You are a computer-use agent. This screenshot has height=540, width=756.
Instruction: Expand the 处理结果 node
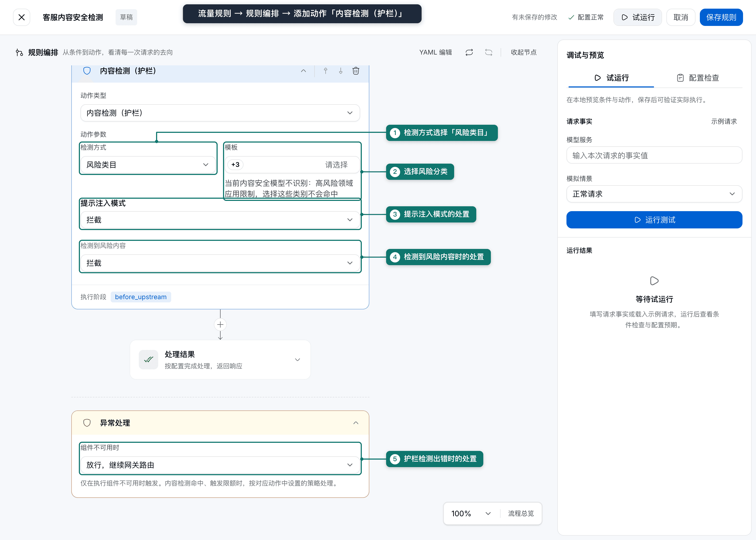click(x=298, y=359)
